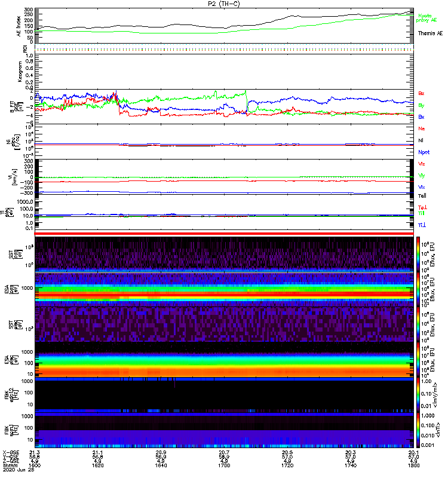The image size is (448, 478).
Task: Click the "AE Index" y-axis label
Action: click(x=19, y=26)
